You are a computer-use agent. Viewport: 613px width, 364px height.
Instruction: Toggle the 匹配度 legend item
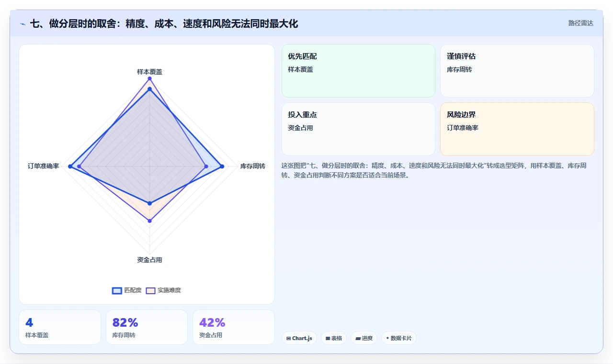coord(127,290)
